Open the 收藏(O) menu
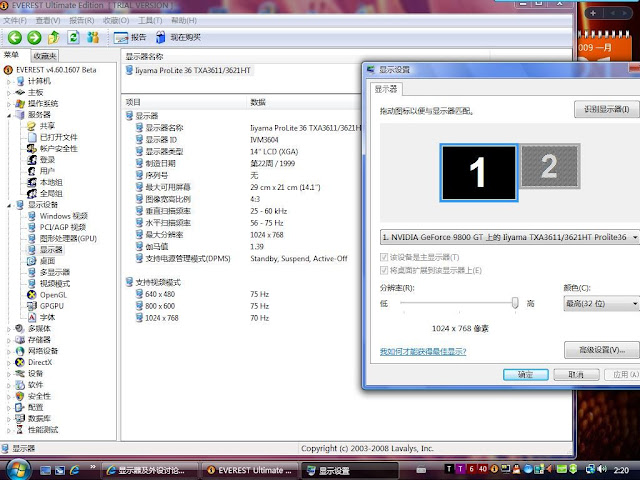 [x=116, y=20]
